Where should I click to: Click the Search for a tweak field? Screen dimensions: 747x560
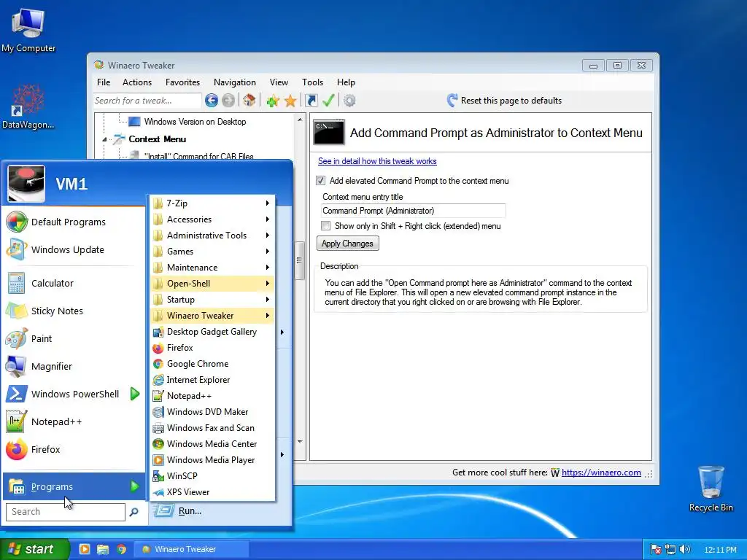(x=147, y=101)
